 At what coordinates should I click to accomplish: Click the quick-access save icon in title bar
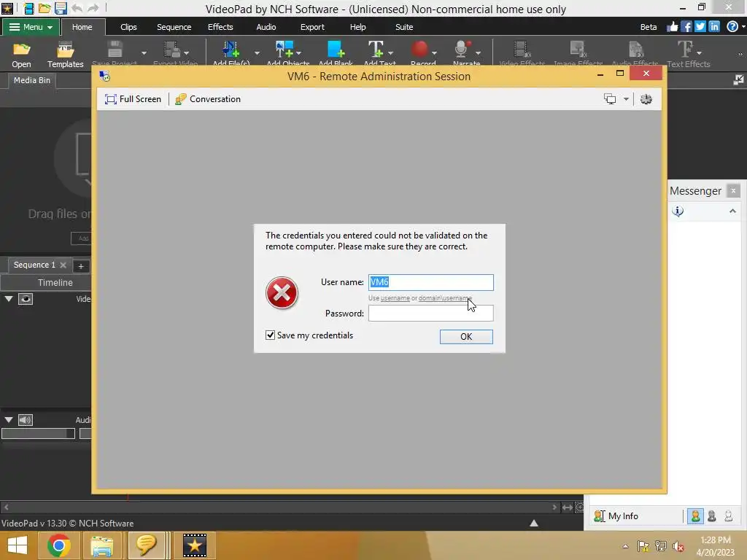pyautogui.click(x=60, y=8)
